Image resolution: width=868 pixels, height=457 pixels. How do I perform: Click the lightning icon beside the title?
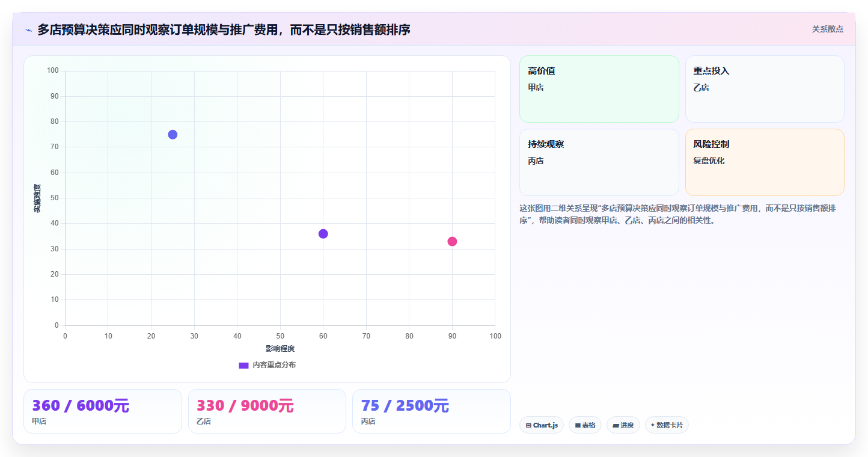point(28,29)
